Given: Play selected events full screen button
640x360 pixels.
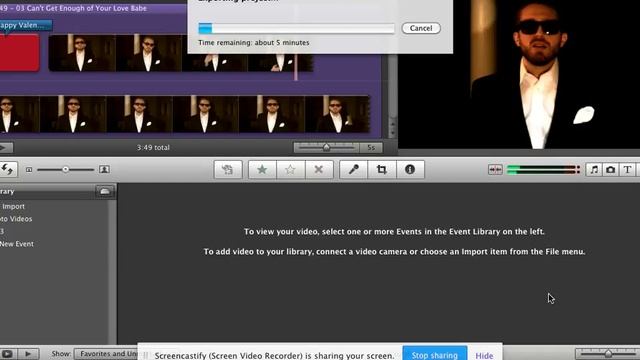Looking at the screenshot, I should 7,353.
